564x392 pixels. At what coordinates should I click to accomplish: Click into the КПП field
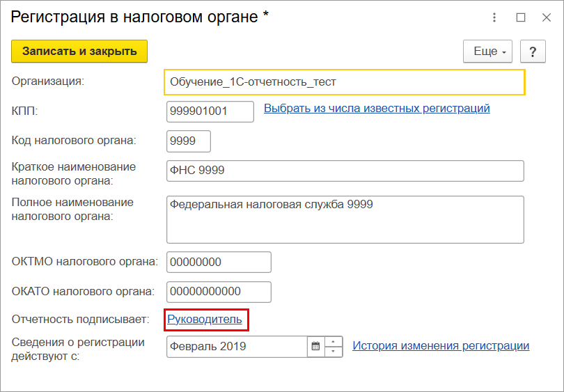210,111
